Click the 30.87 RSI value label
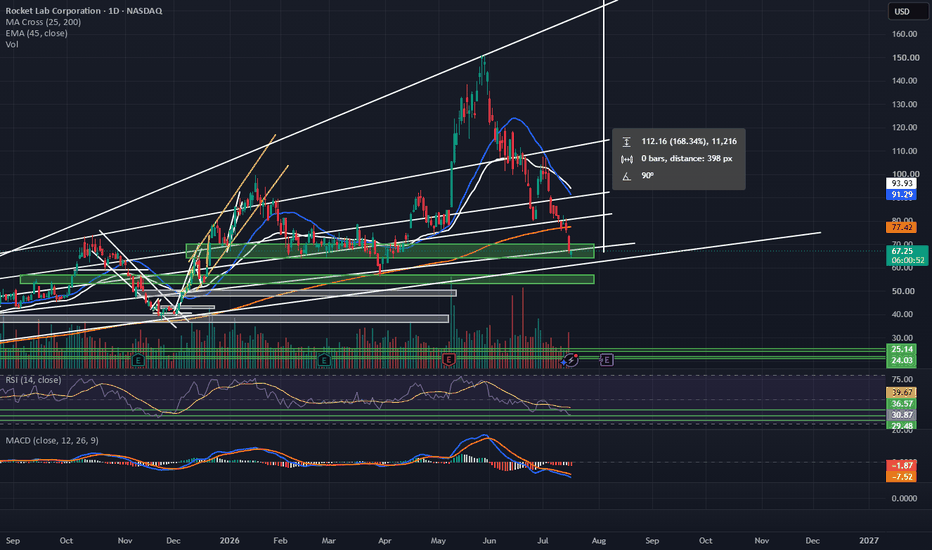This screenshot has height=550, width=932. pos(901,415)
